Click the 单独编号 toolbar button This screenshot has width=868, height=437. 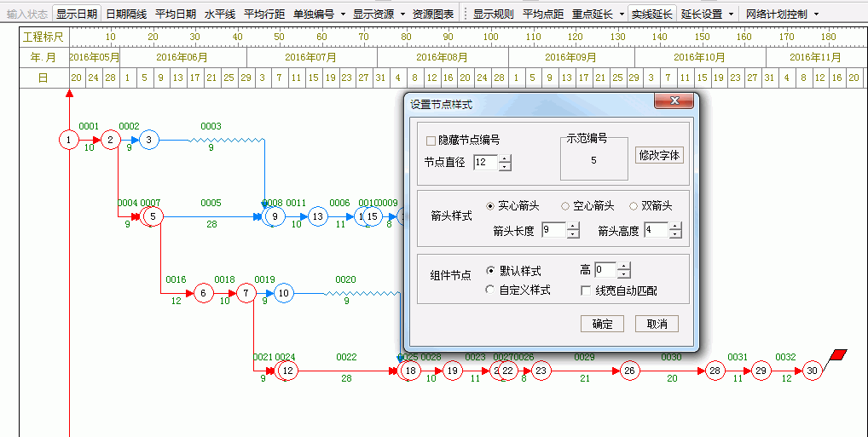314,14
